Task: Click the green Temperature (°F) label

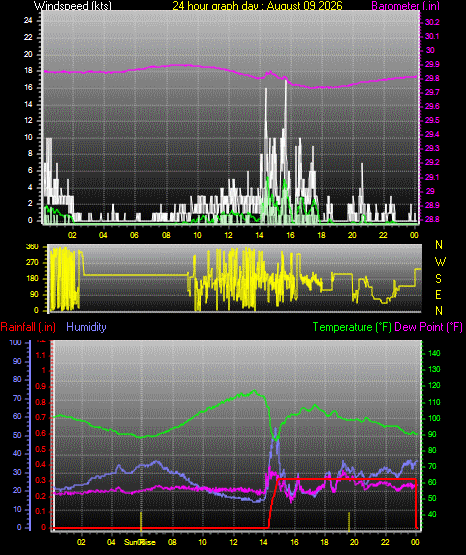Action: [x=352, y=327]
